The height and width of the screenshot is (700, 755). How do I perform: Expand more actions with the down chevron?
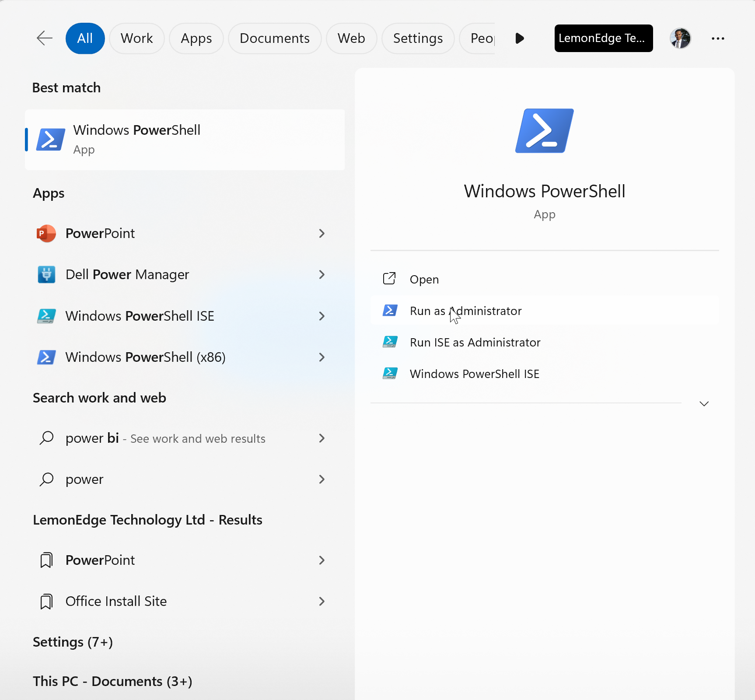(704, 403)
